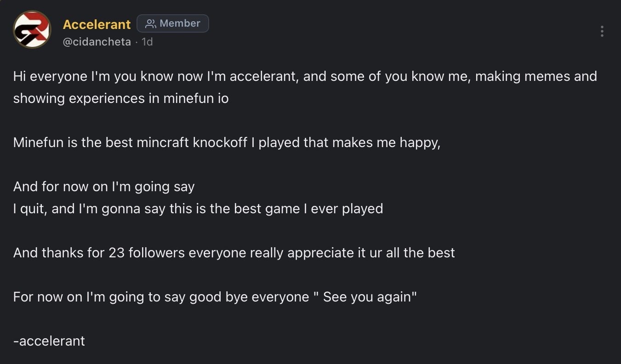The image size is (621, 364).
Task: Click the people icon in Member badge
Action: coord(150,23)
